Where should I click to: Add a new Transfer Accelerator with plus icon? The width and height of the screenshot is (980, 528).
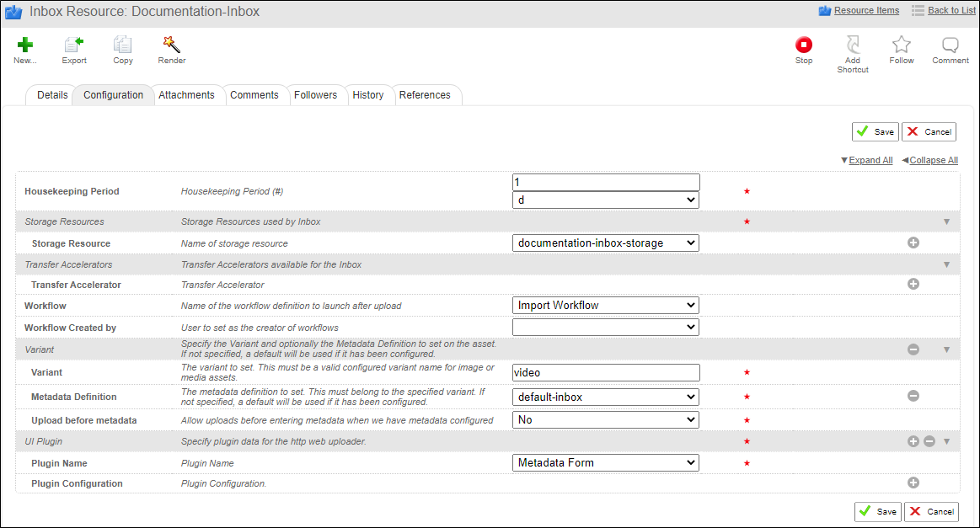pos(913,284)
